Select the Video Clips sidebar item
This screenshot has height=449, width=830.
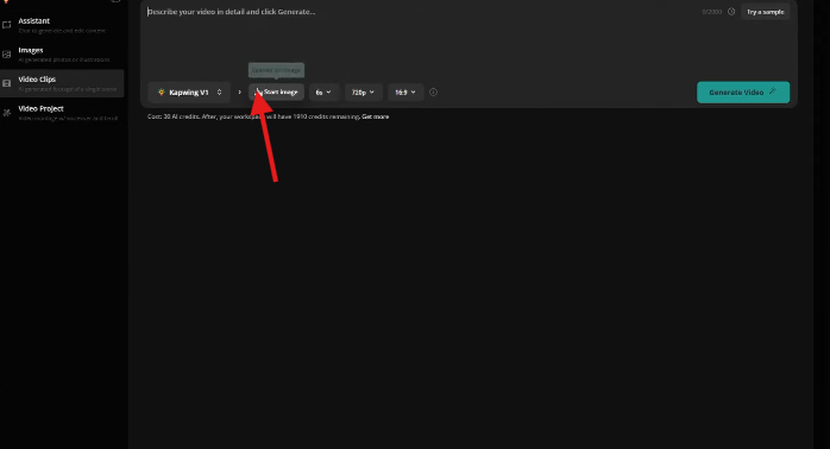click(x=62, y=83)
